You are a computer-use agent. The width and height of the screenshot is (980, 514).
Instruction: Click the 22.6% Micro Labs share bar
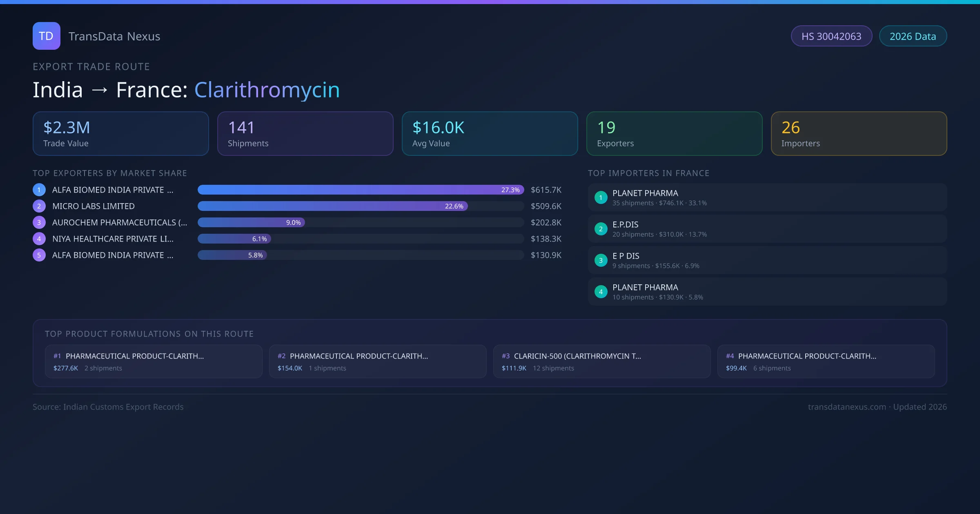(332, 206)
